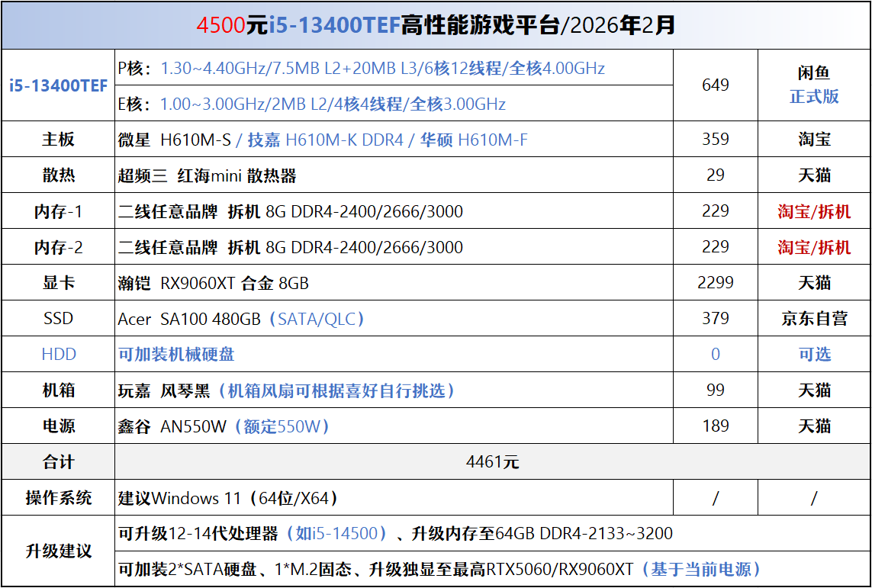Select the i5-13400TEF row header cell

59,85
